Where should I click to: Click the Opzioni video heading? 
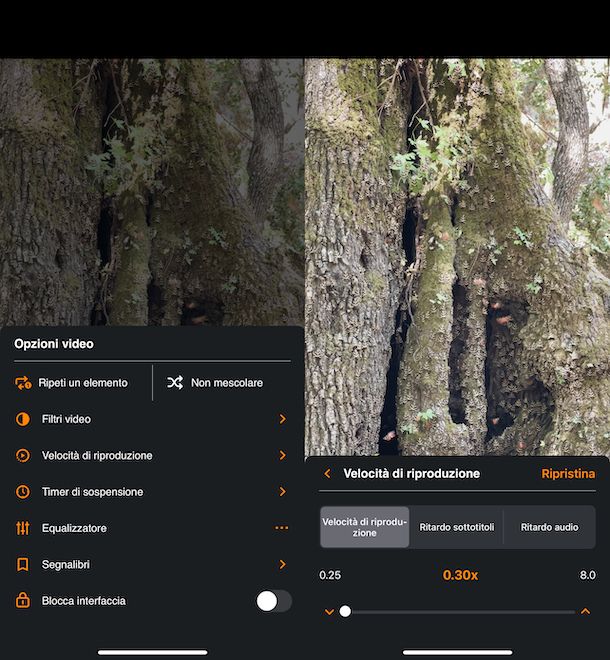54,344
